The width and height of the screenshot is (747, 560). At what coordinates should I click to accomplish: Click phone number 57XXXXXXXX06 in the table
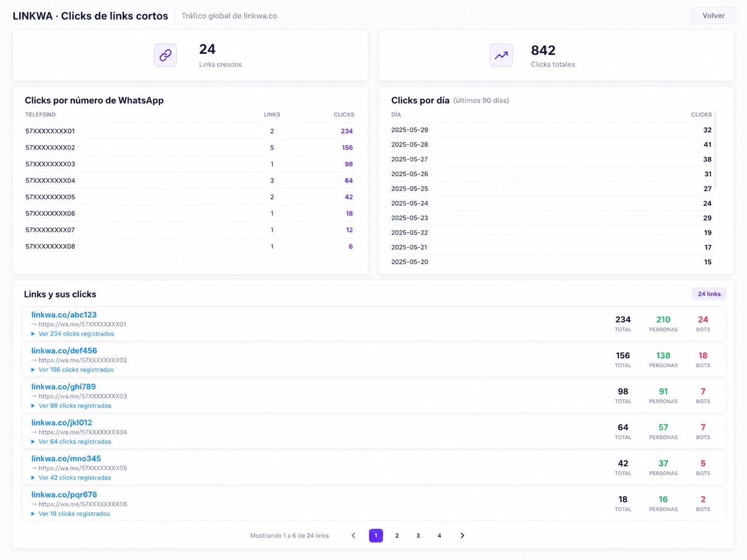click(x=50, y=213)
